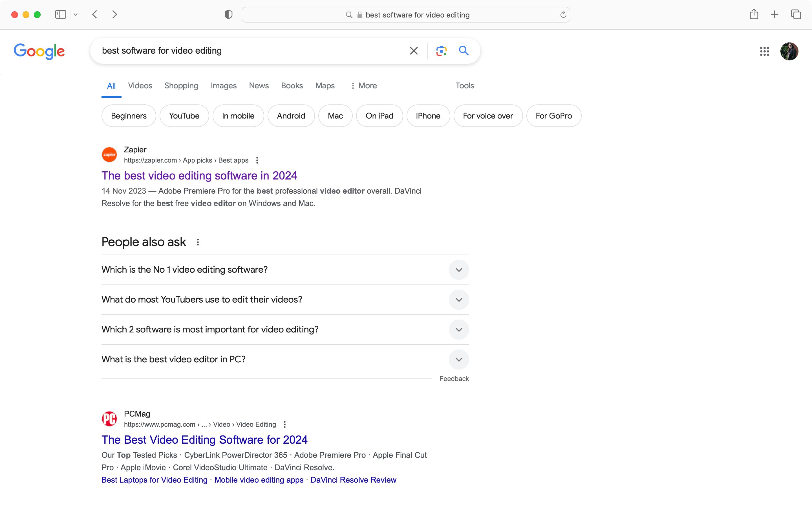The image size is (812, 508).
Task: Open the Mobile video editing apps sitelink
Action: [x=259, y=480]
